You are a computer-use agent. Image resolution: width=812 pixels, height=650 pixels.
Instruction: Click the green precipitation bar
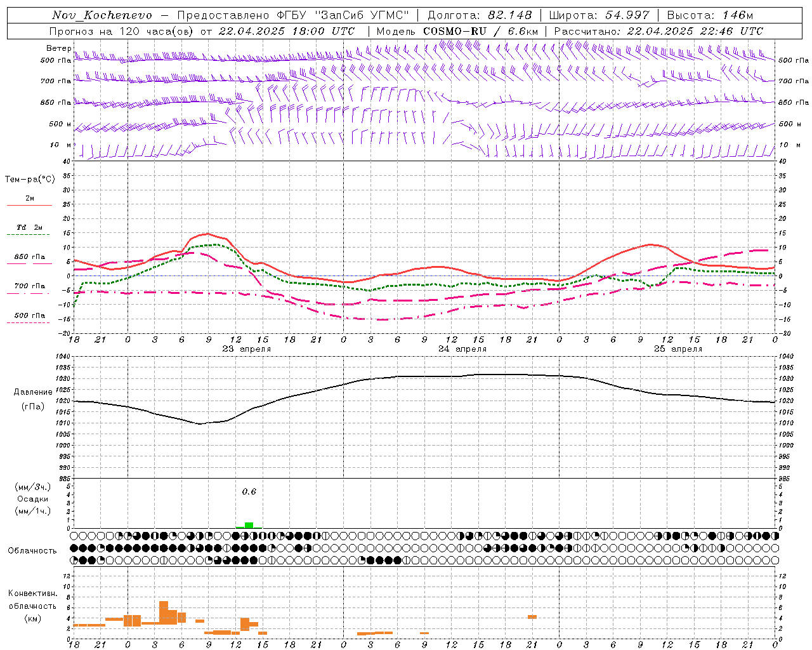tap(249, 525)
